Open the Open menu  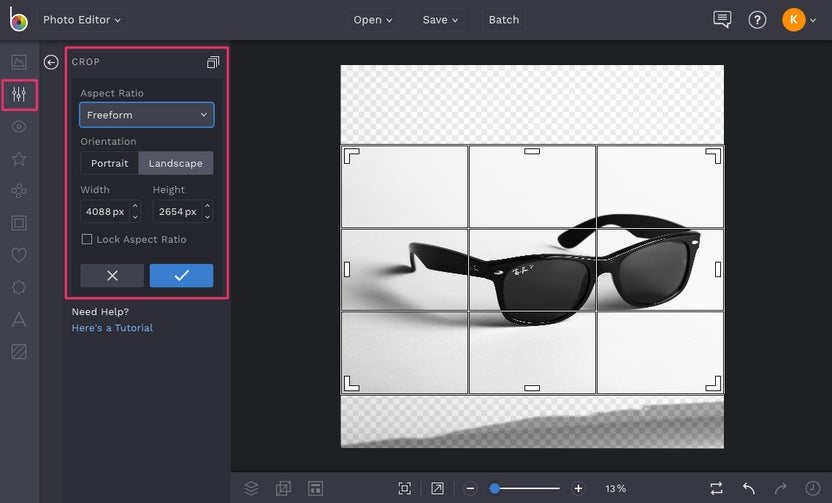[373, 20]
